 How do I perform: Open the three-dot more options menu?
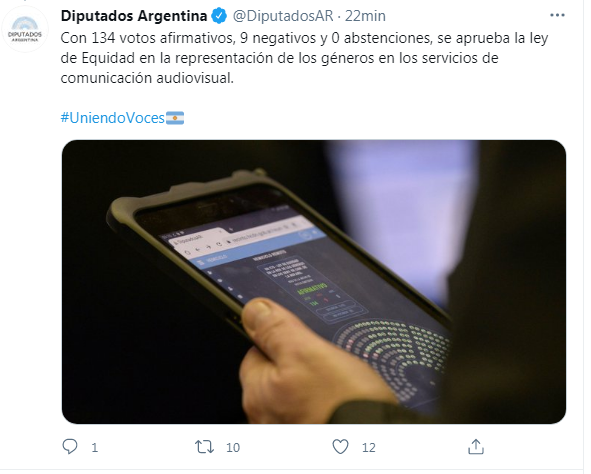pyautogui.click(x=557, y=15)
